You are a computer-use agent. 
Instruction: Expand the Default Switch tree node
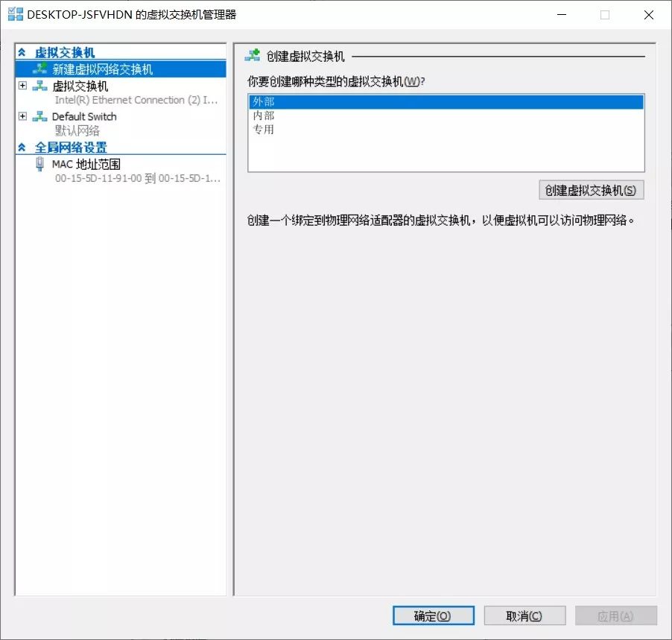pos(22,116)
